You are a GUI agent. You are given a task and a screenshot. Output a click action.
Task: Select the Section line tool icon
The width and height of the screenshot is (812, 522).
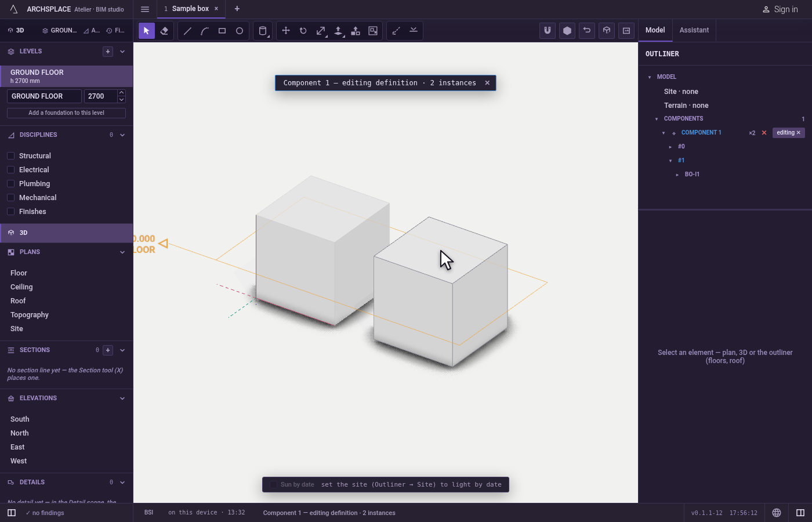tap(414, 31)
